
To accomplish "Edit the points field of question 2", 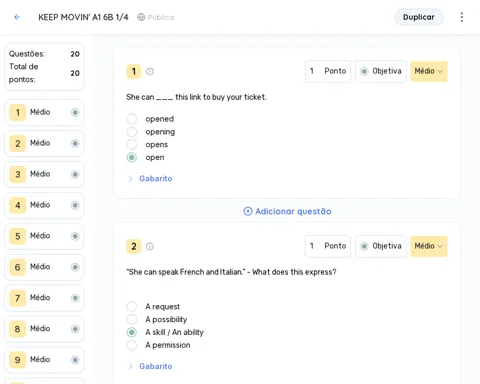I will tap(328, 246).
